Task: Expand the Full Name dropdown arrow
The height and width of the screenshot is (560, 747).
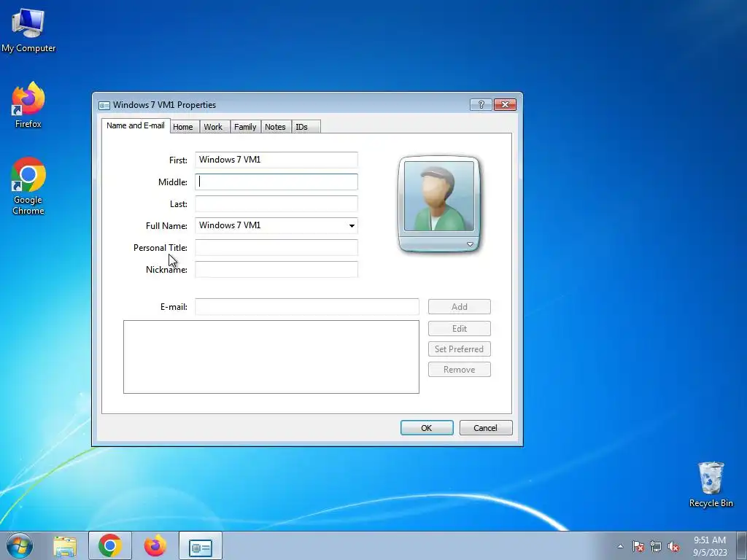Action: [x=352, y=226]
